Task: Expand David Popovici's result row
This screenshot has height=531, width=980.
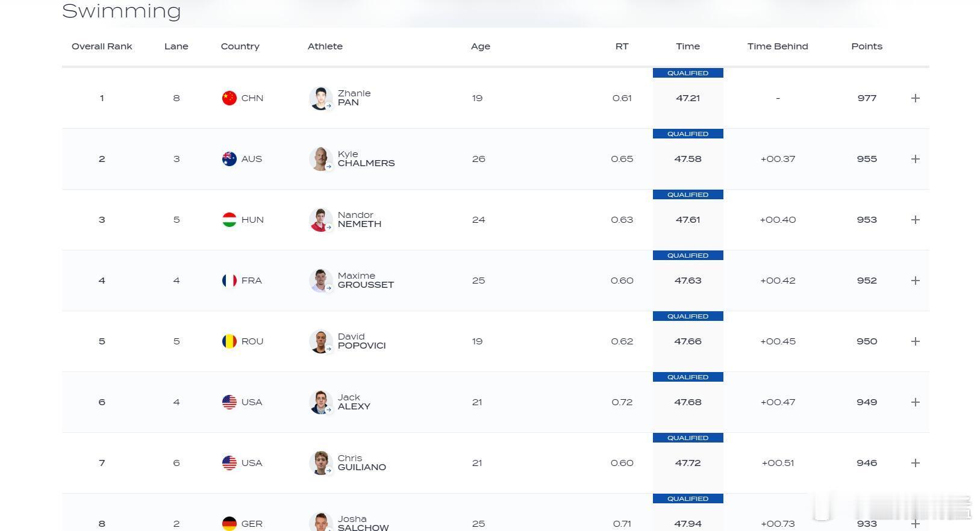Action: tap(915, 341)
